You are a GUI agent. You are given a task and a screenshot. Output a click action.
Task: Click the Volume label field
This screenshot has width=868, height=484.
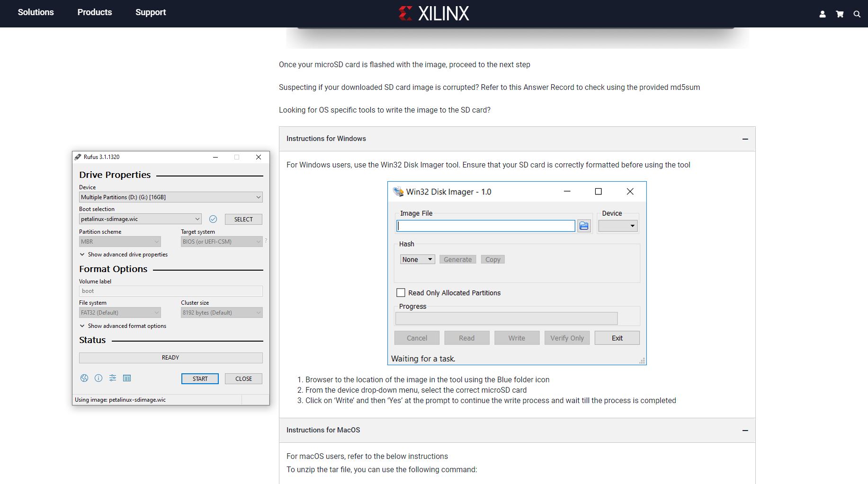(x=170, y=291)
